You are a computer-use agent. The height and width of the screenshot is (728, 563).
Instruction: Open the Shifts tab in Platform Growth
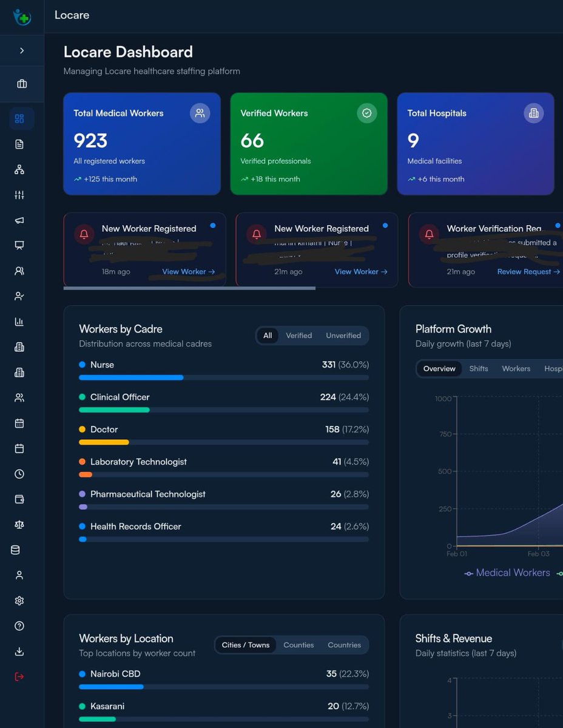(x=478, y=368)
